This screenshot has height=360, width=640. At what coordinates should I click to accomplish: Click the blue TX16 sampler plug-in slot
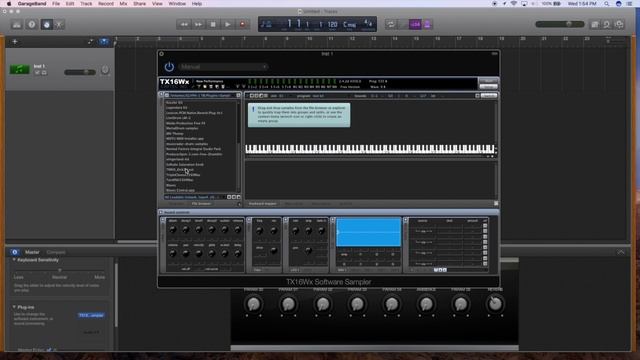pos(91,316)
